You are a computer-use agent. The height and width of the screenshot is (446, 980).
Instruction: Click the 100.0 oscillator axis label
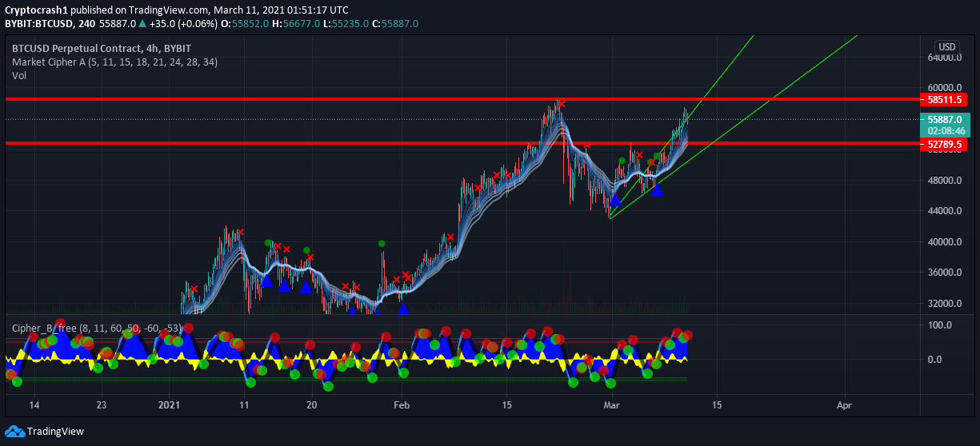pos(940,325)
